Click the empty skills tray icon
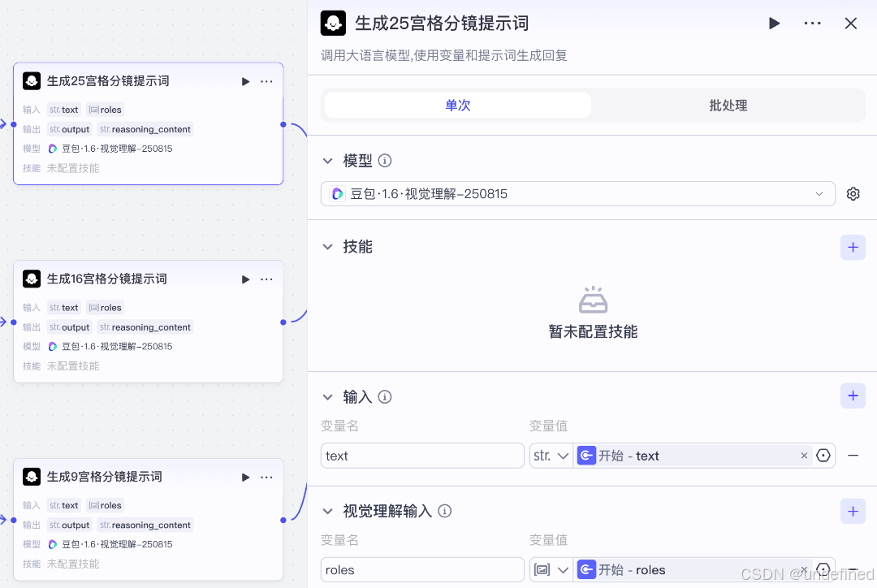The height and width of the screenshot is (588, 877). (593, 300)
